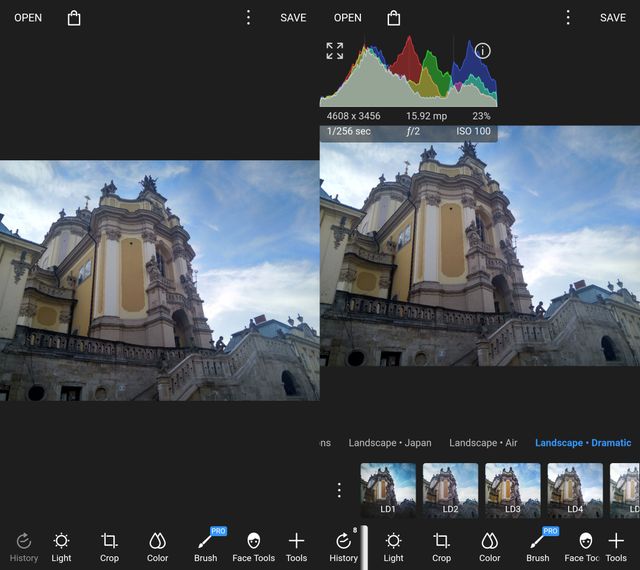Screen dimensions: 640x570
Task: Open History with badge in right panel
Action: (x=343, y=546)
